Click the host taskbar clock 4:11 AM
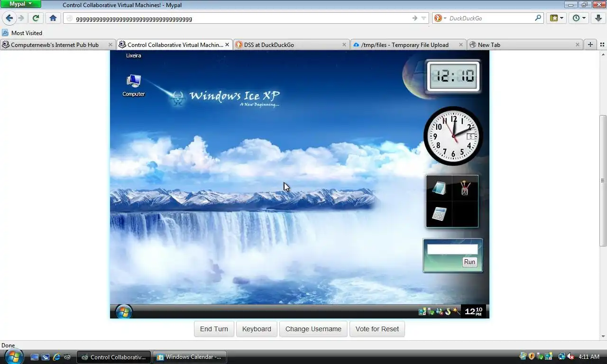Viewport: 607px width, 364px height. click(x=589, y=357)
